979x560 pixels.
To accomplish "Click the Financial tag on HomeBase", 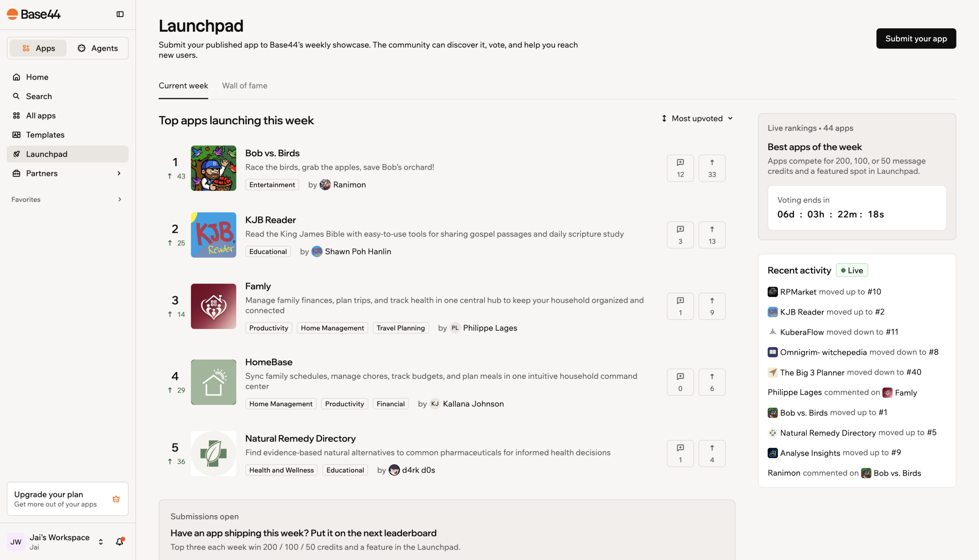I will (390, 404).
